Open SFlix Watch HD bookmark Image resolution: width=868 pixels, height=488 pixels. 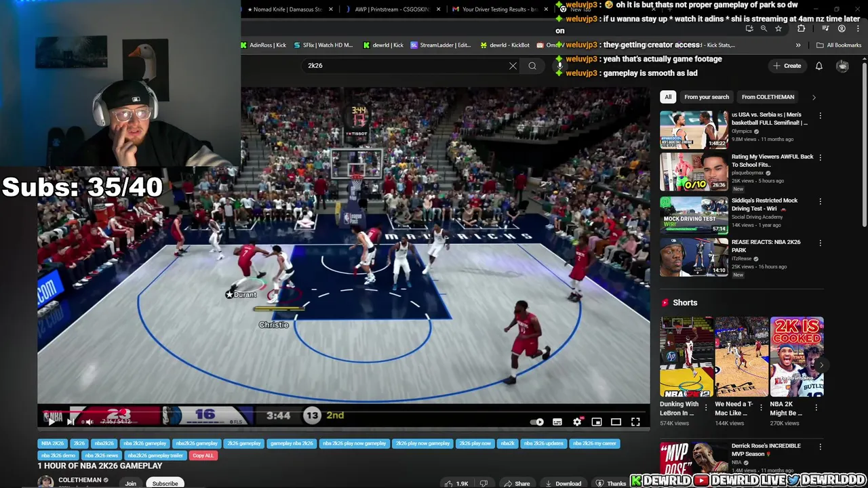click(323, 45)
